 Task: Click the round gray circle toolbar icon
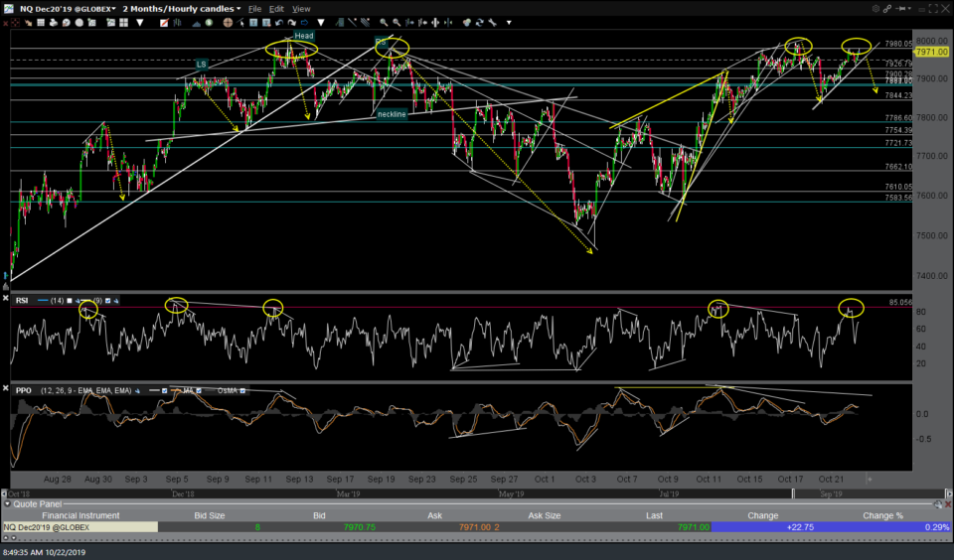(x=79, y=23)
